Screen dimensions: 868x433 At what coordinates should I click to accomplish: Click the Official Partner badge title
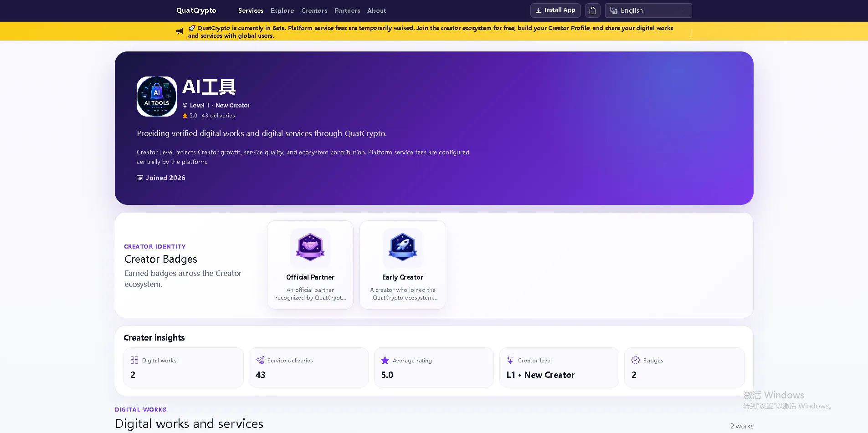310,277
